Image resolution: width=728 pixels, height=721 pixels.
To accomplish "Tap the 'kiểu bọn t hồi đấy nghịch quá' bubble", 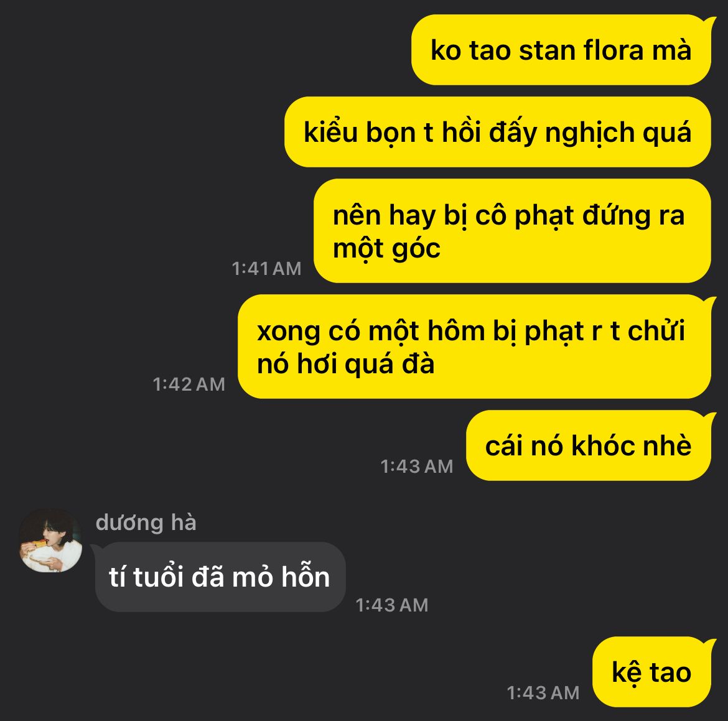I will click(x=497, y=133).
